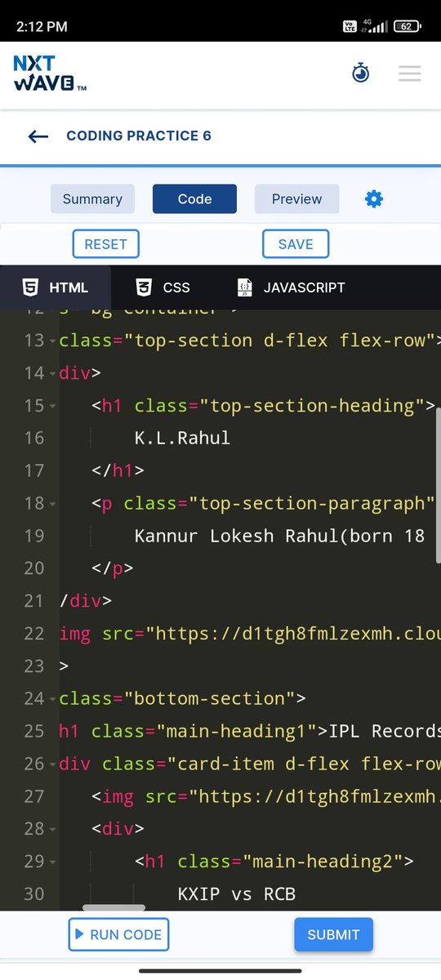Click the 'Kannur Lokesh Rahul' text line
The width and height of the screenshot is (441, 980).
pyautogui.click(x=279, y=536)
